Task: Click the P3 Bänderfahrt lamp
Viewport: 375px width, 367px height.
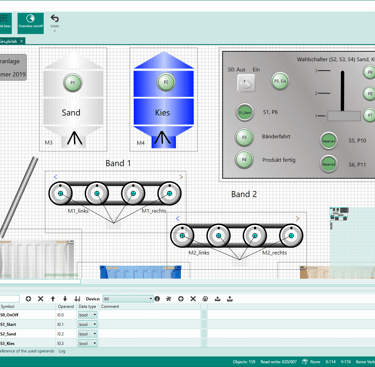Action: [244, 137]
